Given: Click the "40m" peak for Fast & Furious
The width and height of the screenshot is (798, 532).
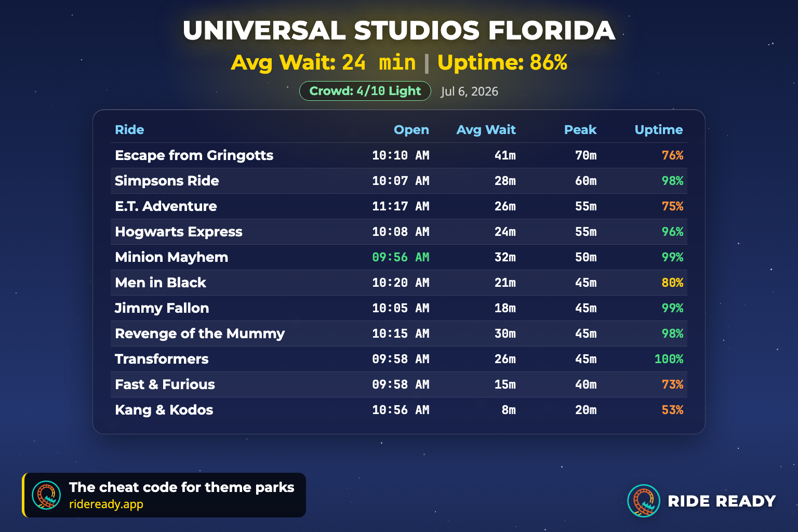Looking at the screenshot, I should click(x=586, y=384).
